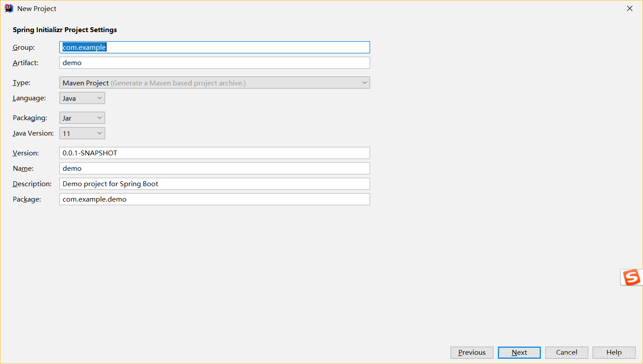Open the Packaging dropdown set to Jar
This screenshot has width=643, height=364.
(x=82, y=118)
